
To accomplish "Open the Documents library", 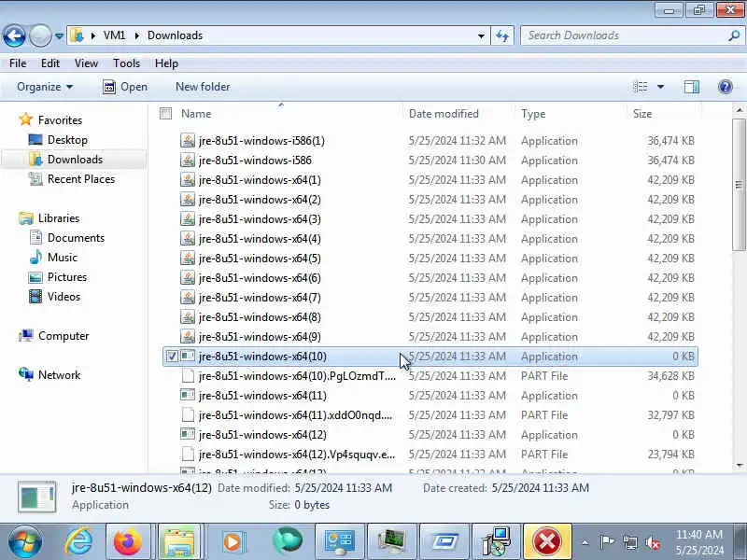I will click(x=66, y=238).
